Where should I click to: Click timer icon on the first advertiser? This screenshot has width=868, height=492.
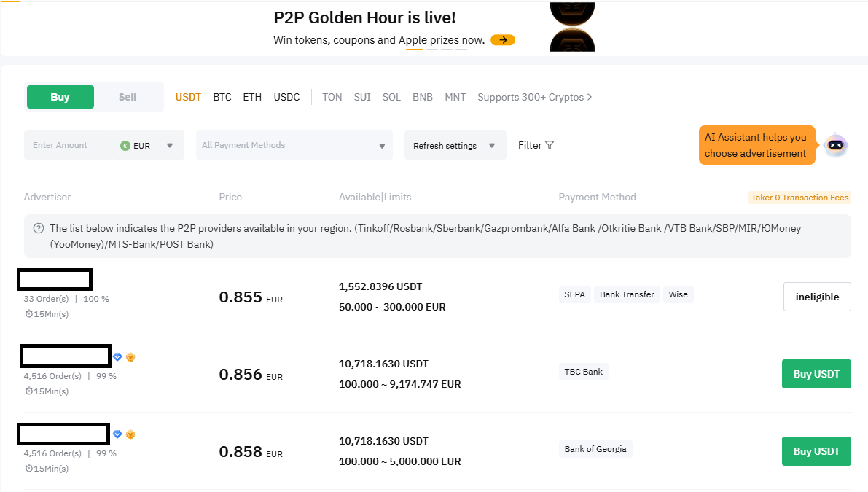pos(28,314)
